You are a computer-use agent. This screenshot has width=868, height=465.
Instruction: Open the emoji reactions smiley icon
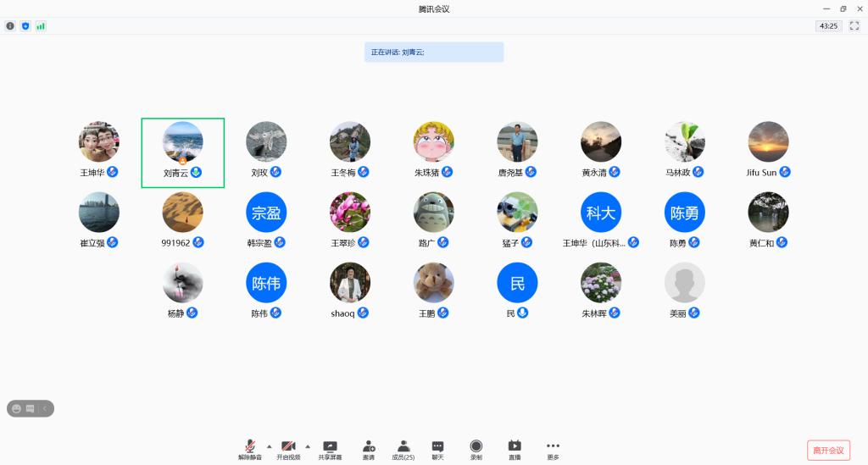coord(16,408)
